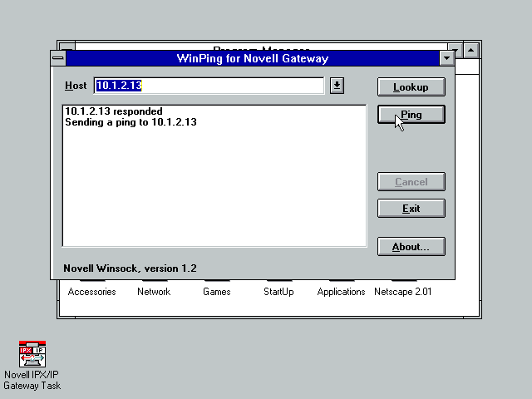The width and height of the screenshot is (532, 399).
Task: Expand the Host address dropdown list
Action: tap(336, 86)
